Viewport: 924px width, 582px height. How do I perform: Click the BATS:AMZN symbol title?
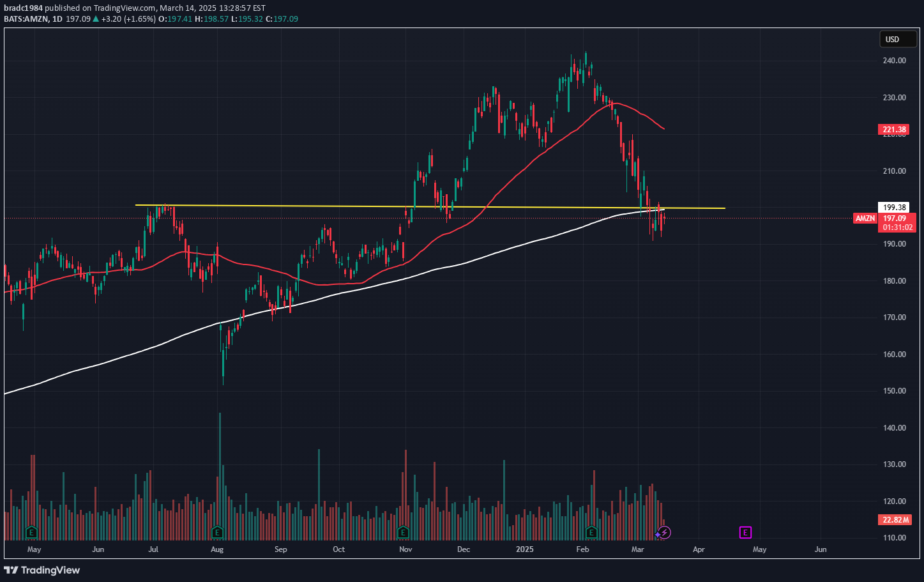[x=26, y=19]
